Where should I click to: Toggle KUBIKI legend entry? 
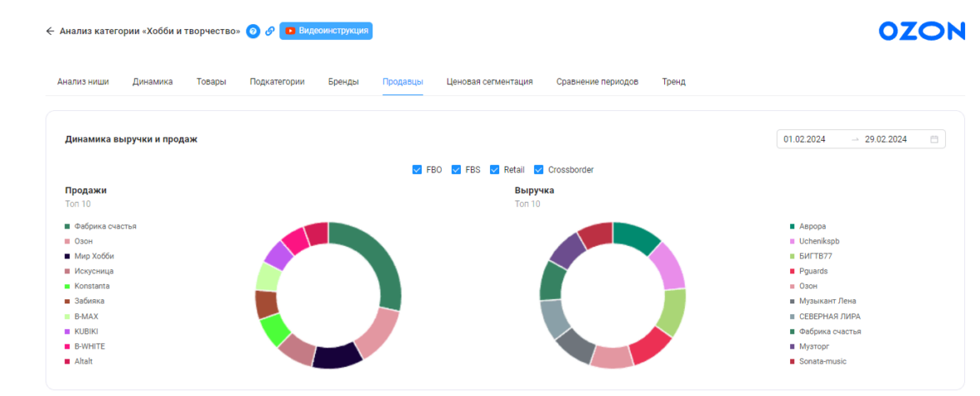(x=82, y=332)
